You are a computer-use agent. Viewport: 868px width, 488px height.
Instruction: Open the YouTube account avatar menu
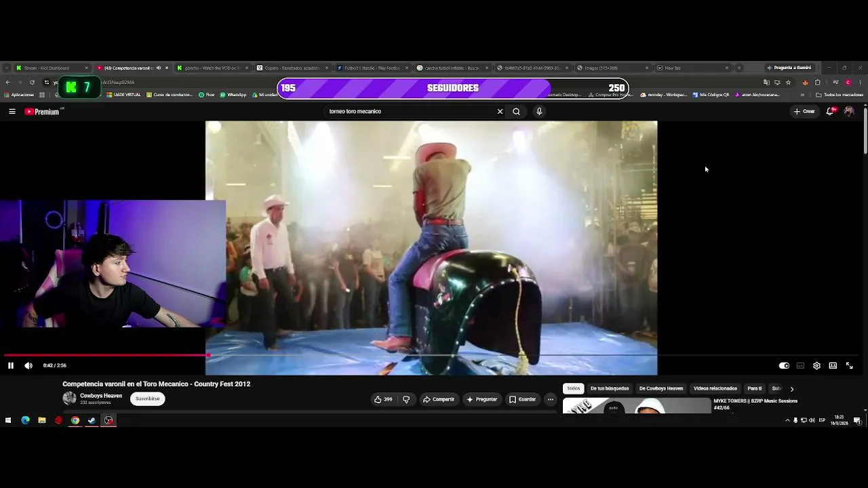(849, 111)
